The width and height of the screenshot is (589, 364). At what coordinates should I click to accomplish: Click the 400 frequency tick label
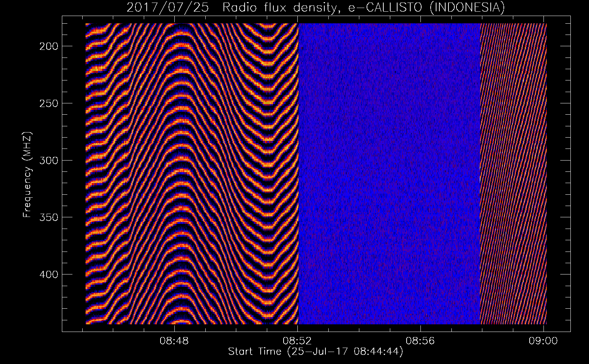48,274
